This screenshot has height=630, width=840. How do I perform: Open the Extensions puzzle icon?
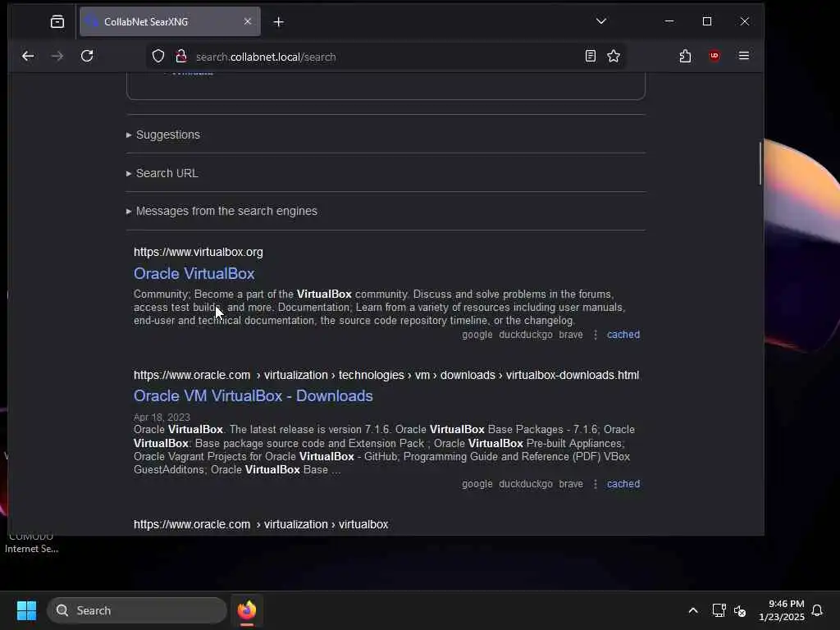(x=685, y=57)
